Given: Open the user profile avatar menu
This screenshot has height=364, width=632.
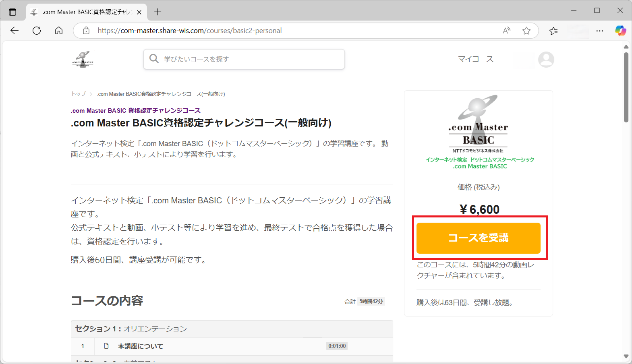Looking at the screenshot, I should coord(546,60).
